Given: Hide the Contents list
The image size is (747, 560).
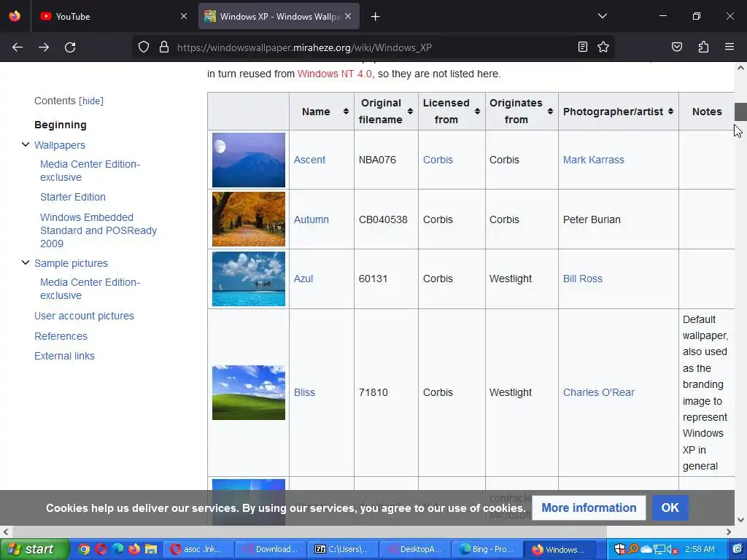Looking at the screenshot, I should click(x=91, y=101).
